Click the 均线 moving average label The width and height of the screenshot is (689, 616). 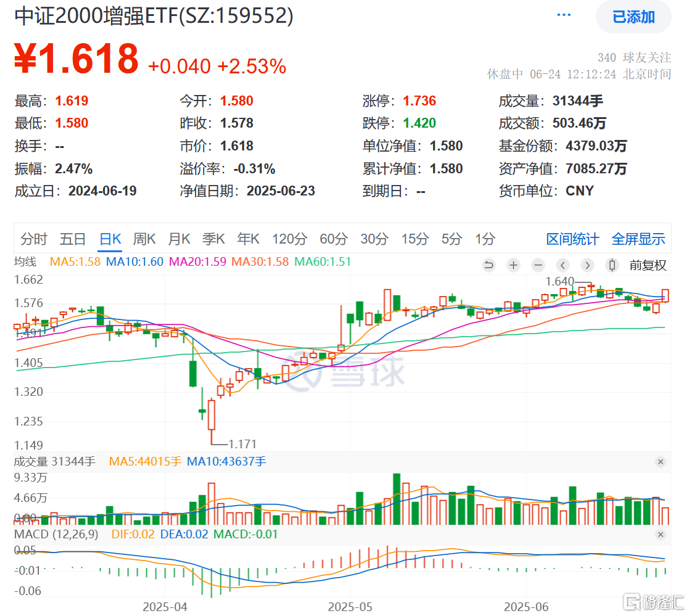25,262
